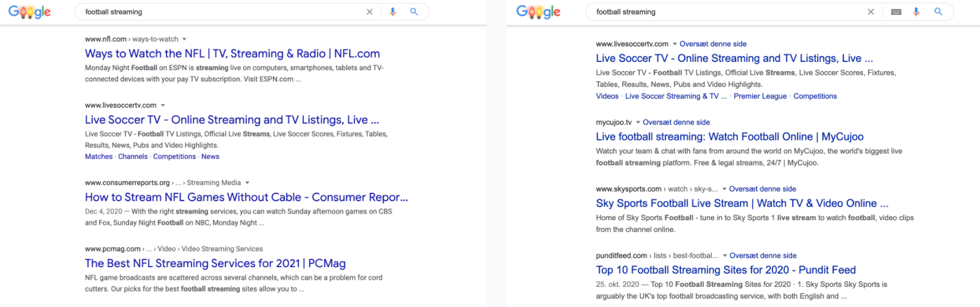The height and width of the screenshot is (307, 980).
Task: Click Oversæt denne side next to www.skysports.com
Action: (762, 189)
